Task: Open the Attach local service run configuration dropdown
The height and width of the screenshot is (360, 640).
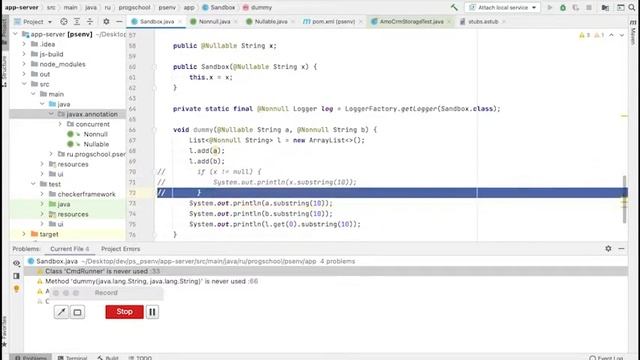Action: coord(502,7)
